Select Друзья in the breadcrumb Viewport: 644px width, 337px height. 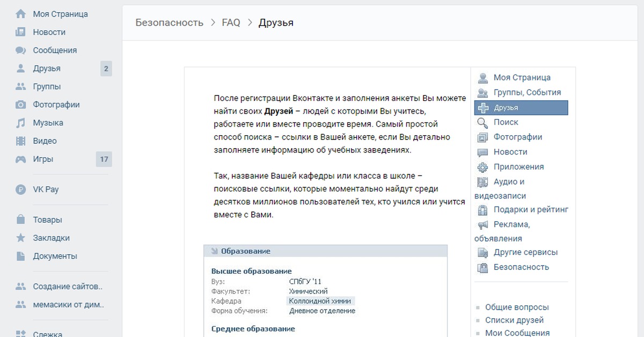(276, 23)
